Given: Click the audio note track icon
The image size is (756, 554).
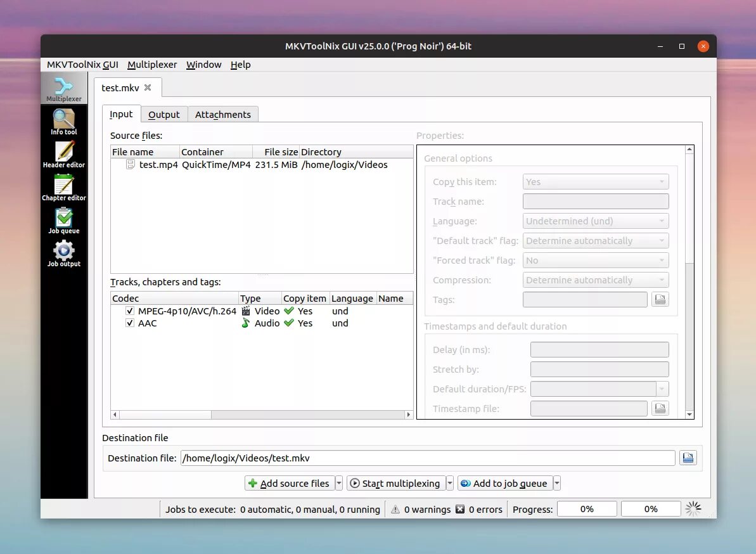Looking at the screenshot, I should [x=246, y=323].
